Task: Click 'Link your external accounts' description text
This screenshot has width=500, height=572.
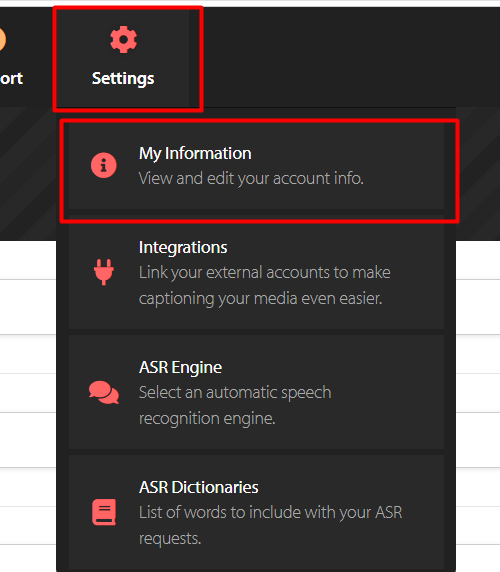Action: (264, 285)
